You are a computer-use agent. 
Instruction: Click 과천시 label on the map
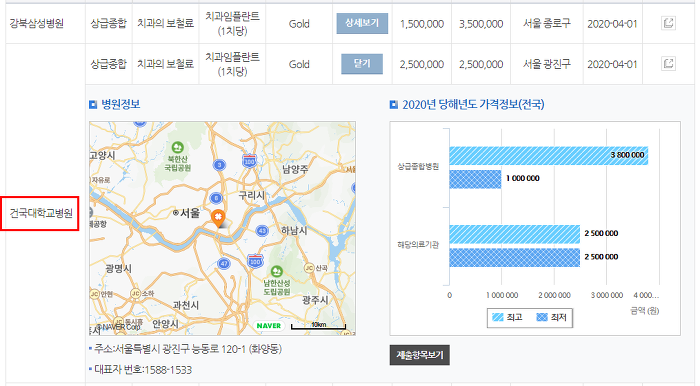[x=186, y=305]
